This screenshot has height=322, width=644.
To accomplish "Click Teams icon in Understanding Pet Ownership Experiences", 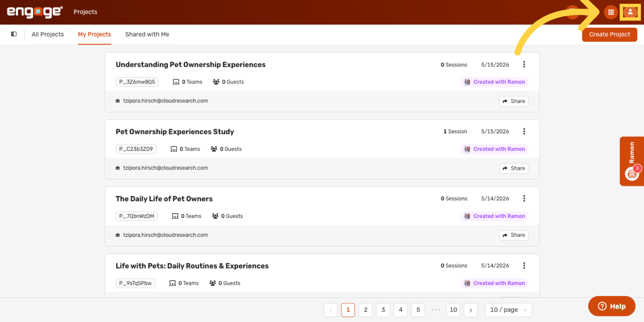I will coord(176,82).
